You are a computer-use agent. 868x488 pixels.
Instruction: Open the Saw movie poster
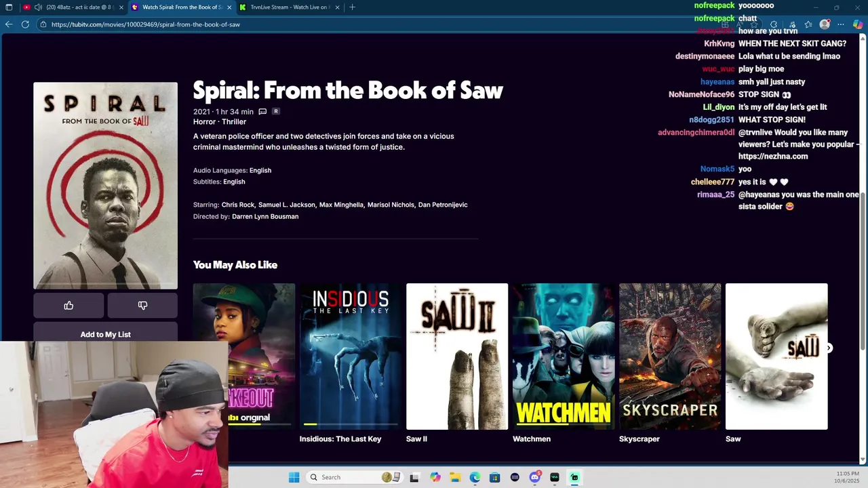click(x=776, y=357)
